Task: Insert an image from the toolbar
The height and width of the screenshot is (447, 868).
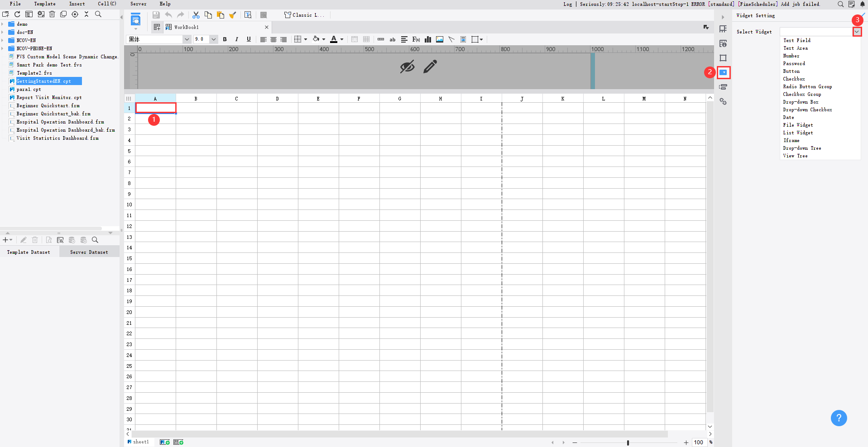Action: (439, 39)
